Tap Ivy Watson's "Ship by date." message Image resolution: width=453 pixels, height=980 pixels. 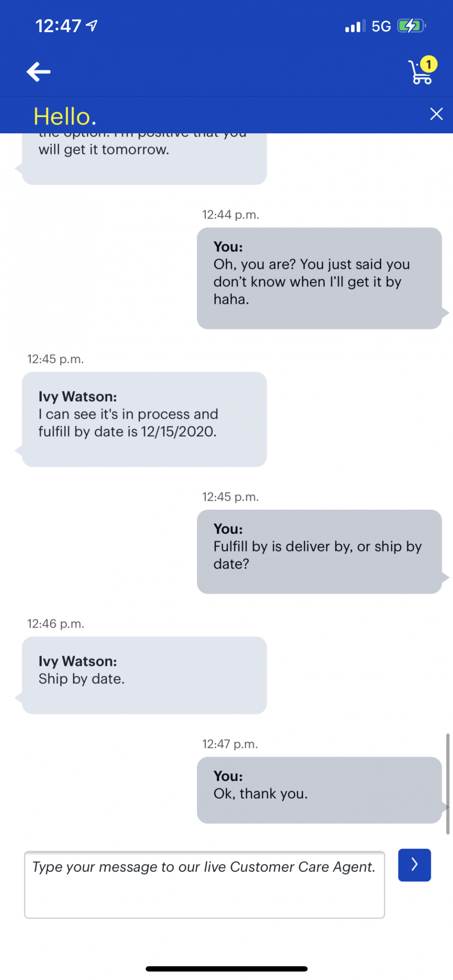144,675
